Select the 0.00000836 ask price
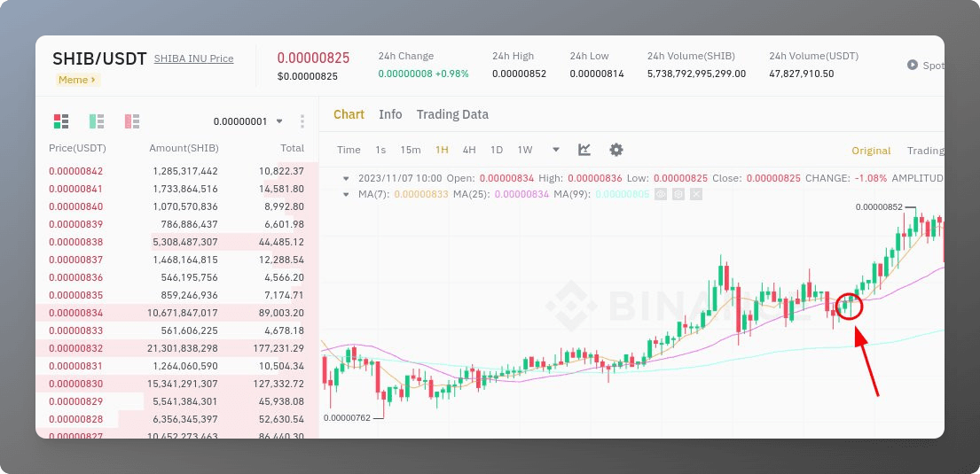 click(75, 277)
